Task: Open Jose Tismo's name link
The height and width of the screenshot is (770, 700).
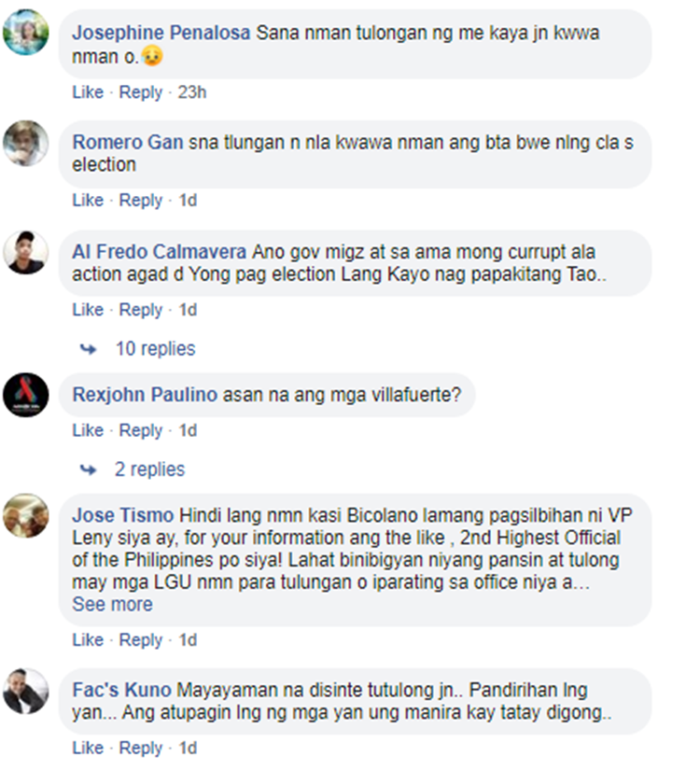Action: 123,515
